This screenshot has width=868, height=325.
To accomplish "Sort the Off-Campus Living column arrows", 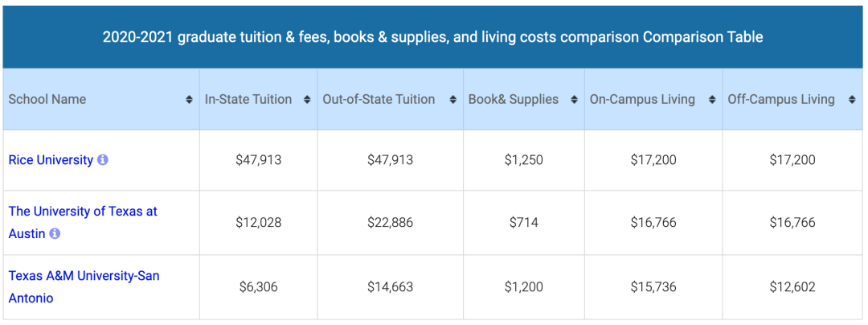I will (851, 101).
